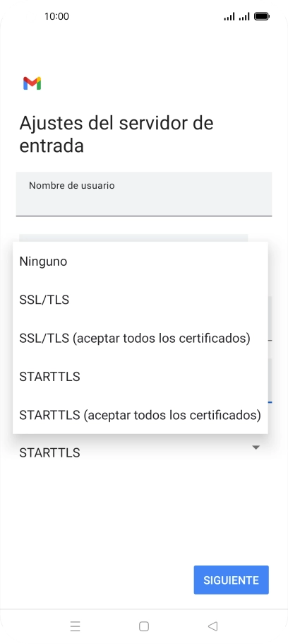Tap the first SIM signal strength icon
This screenshot has width=288, height=644.
[229, 16]
